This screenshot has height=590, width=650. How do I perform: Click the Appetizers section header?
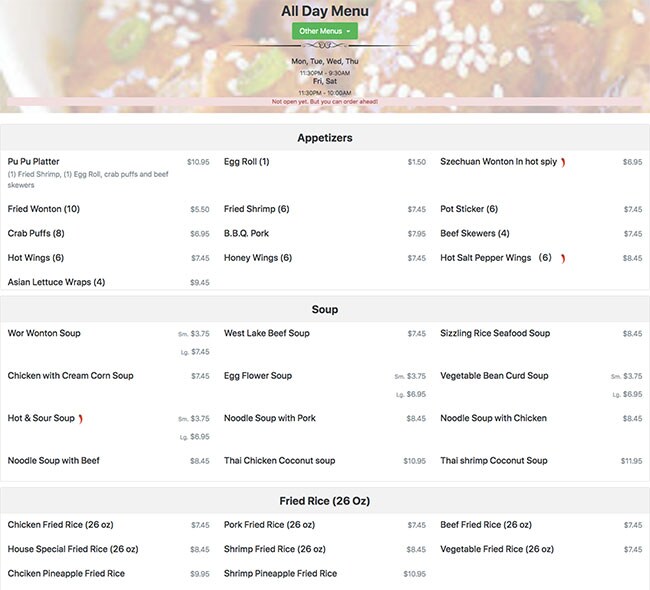click(x=324, y=138)
